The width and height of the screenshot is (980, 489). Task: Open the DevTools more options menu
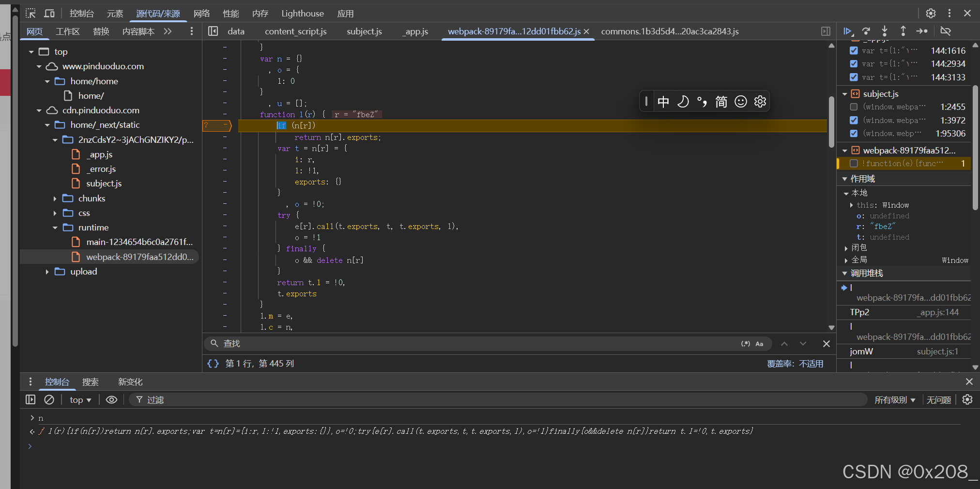(x=949, y=13)
